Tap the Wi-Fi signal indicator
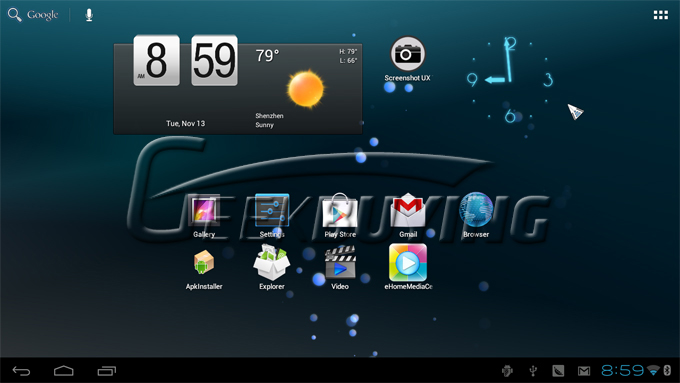The image size is (680, 383). [x=653, y=370]
